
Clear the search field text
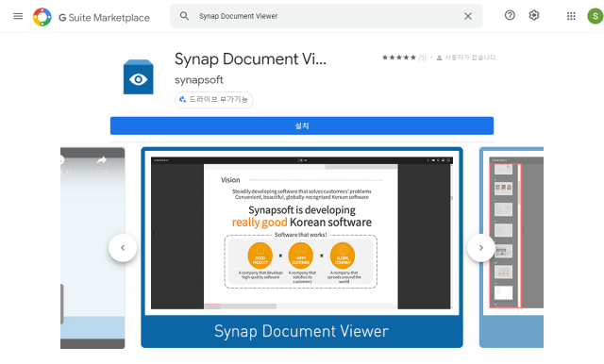(x=468, y=16)
